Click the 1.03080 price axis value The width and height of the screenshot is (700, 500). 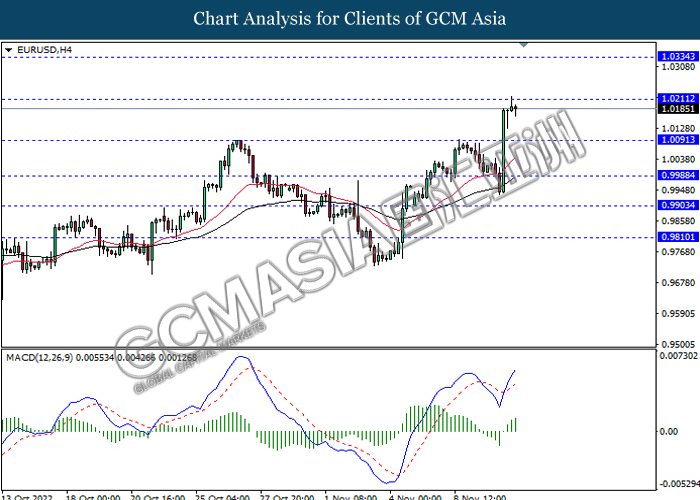pyautogui.click(x=679, y=67)
